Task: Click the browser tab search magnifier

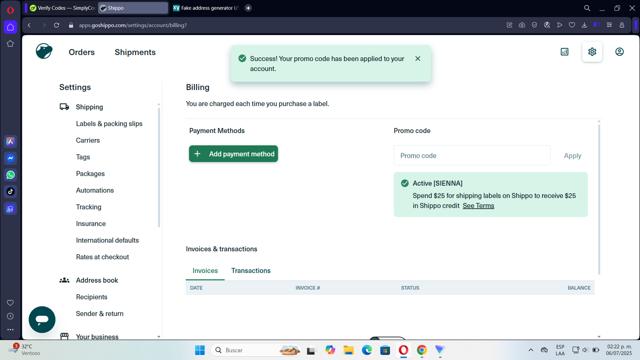Action: coord(587,8)
